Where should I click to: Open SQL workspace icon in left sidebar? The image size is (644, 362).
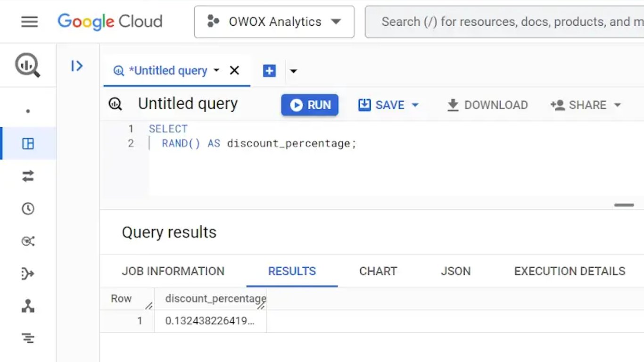(x=28, y=143)
